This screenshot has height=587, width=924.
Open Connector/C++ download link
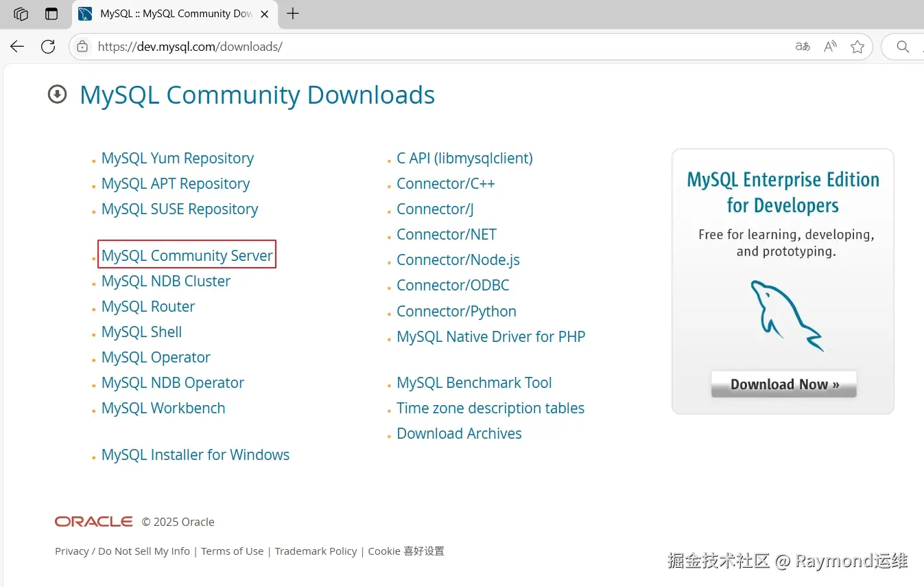pyautogui.click(x=446, y=184)
